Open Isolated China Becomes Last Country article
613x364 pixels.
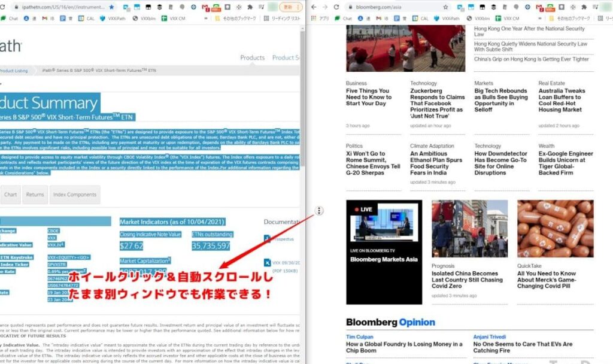[467, 280]
